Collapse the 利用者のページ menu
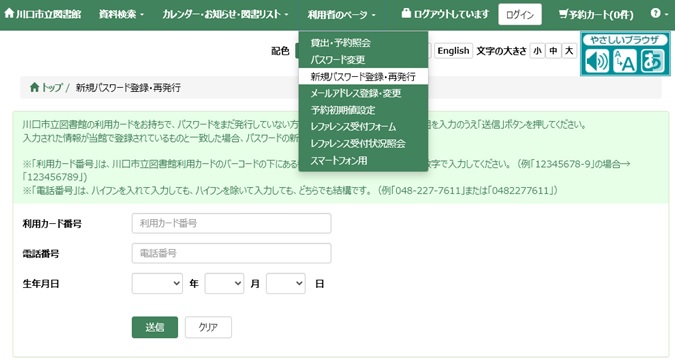 tap(341, 15)
